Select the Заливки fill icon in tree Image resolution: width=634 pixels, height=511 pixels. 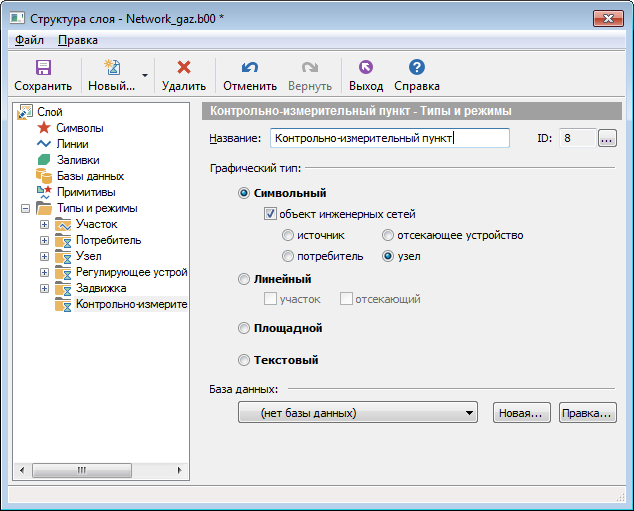(x=43, y=160)
